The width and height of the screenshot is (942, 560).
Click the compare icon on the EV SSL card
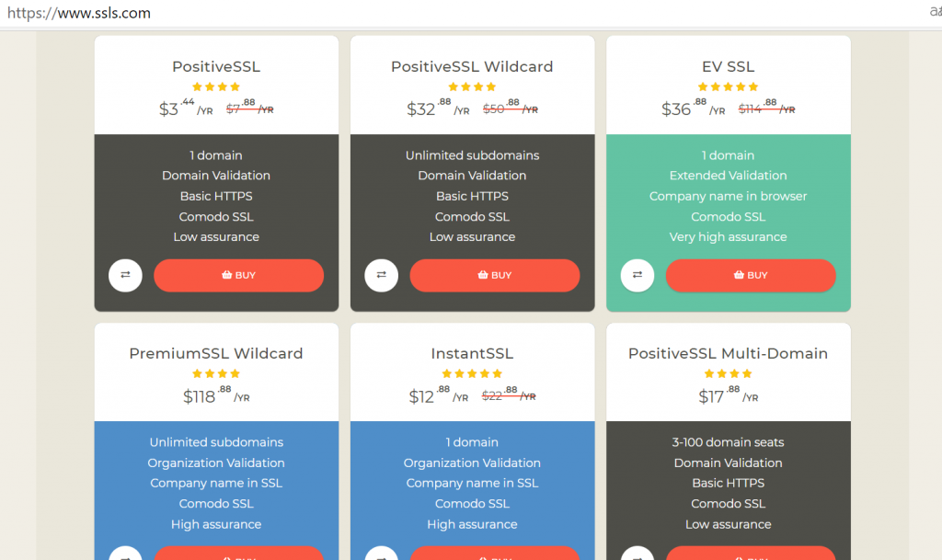637,275
